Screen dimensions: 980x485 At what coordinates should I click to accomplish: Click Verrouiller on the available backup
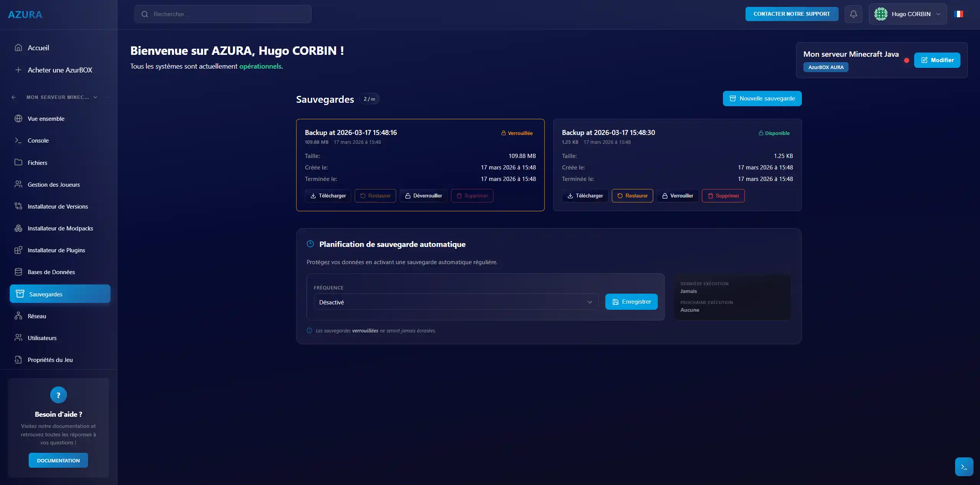click(677, 196)
